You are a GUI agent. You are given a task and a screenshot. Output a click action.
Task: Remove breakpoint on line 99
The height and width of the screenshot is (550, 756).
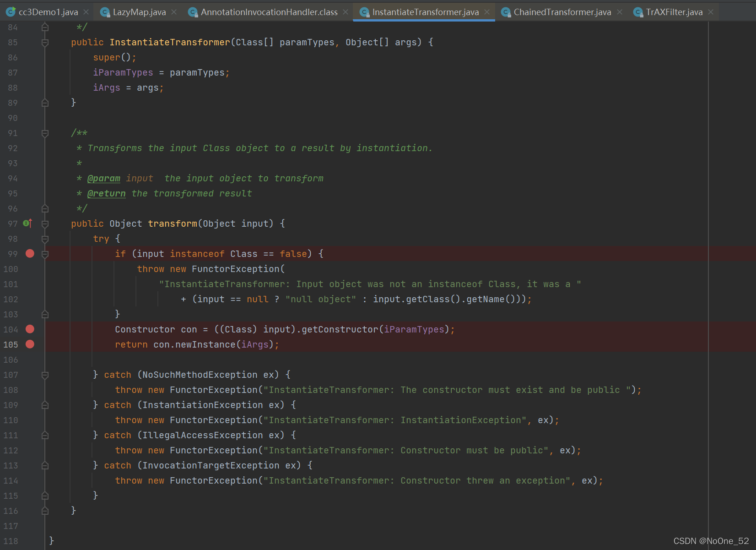(30, 254)
